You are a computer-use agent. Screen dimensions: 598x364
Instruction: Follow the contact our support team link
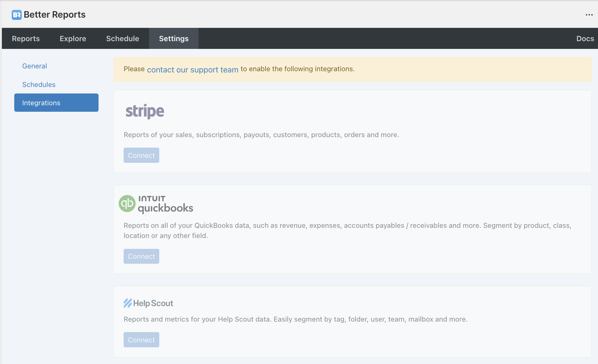(x=192, y=70)
